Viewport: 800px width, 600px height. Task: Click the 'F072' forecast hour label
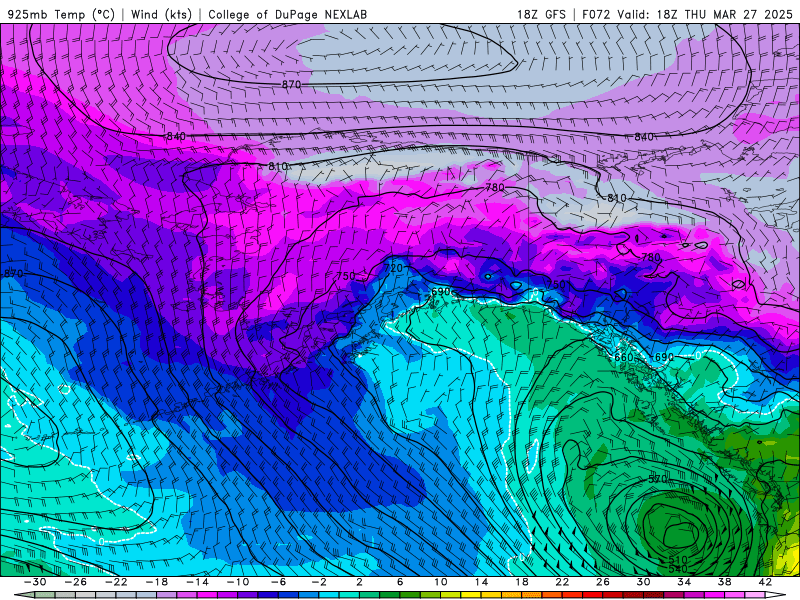click(x=596, y=14)
